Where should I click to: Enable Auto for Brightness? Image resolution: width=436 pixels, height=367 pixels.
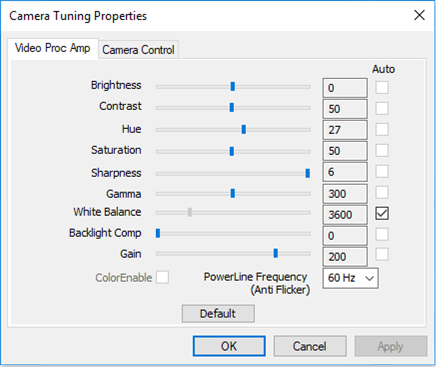[x=382, y=88]
